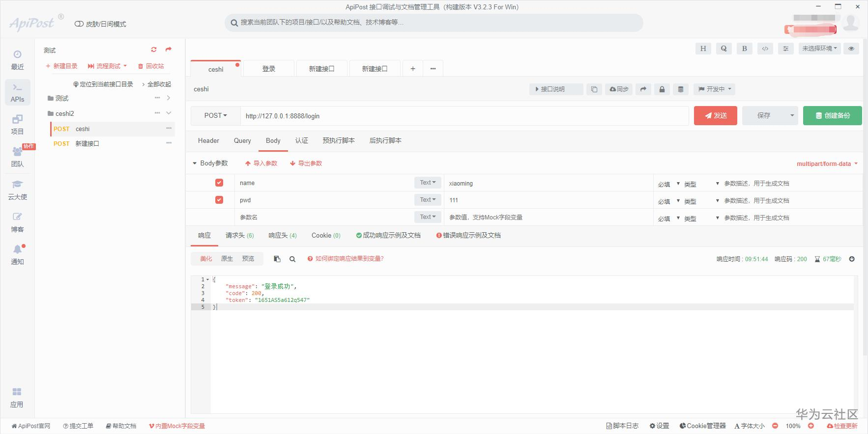
Task: Switch to the Cookie (0) response tab
Action: 326,236
